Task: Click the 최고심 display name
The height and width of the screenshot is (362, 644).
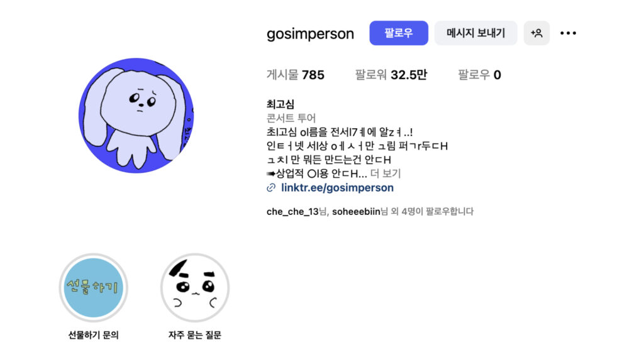Action: pos(280,104)
